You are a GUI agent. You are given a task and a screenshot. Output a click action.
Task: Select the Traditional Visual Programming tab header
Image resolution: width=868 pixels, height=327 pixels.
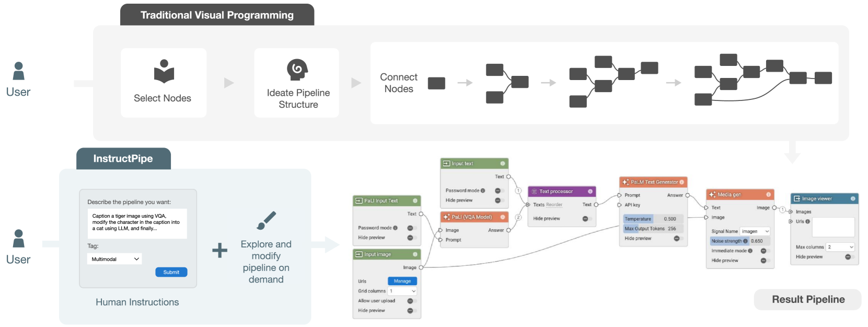pos(217,15)
